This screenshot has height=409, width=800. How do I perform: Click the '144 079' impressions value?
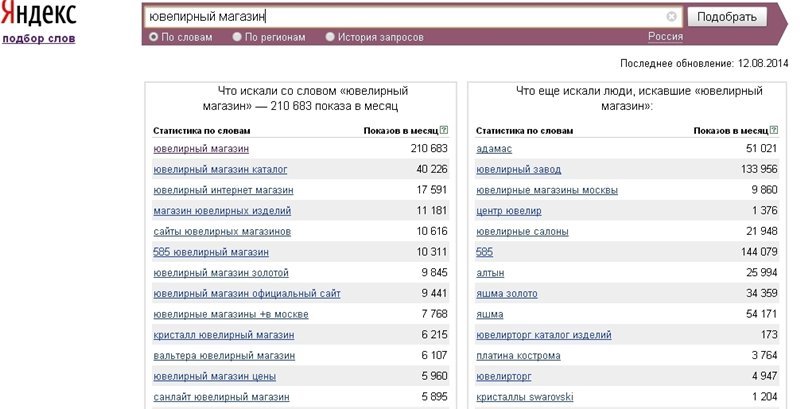coord(759,251)
